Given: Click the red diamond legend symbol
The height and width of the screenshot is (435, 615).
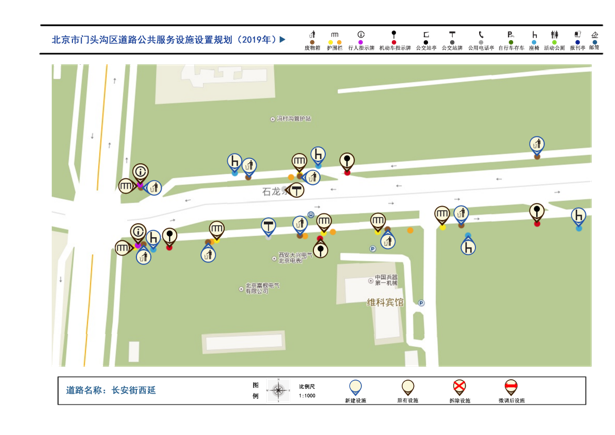Looking at the screenshot, I should pos(394,43).
